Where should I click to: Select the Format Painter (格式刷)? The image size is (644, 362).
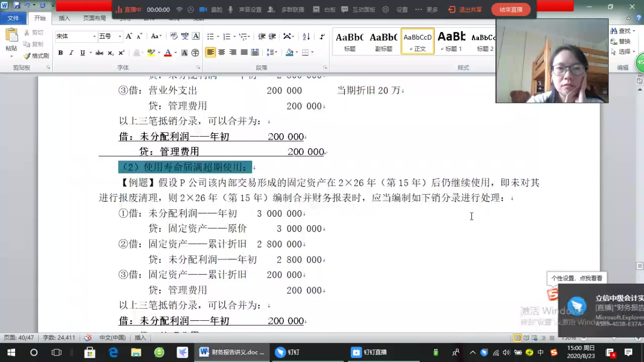[36, 55]
